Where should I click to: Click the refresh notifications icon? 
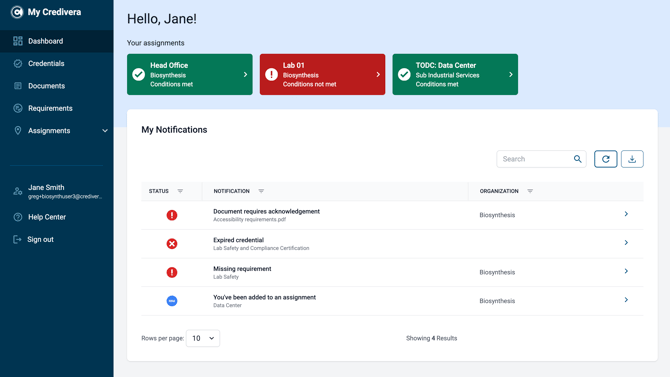[605, 159]
